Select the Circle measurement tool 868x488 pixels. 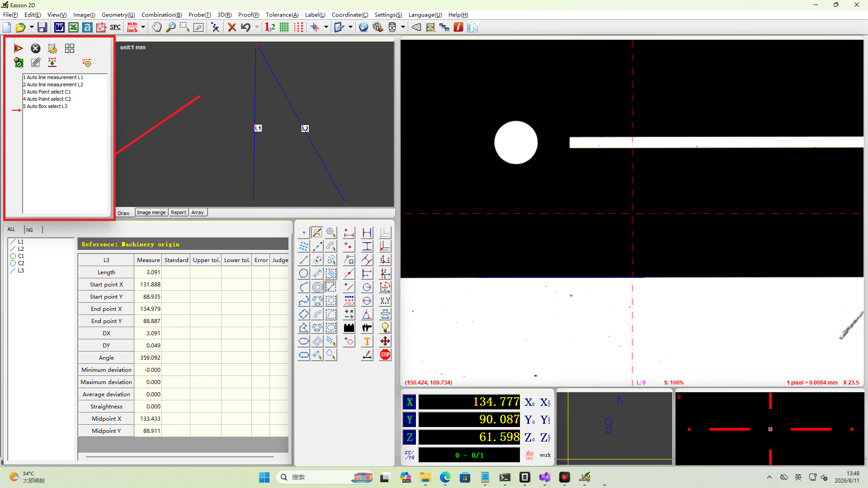(304, 274)
